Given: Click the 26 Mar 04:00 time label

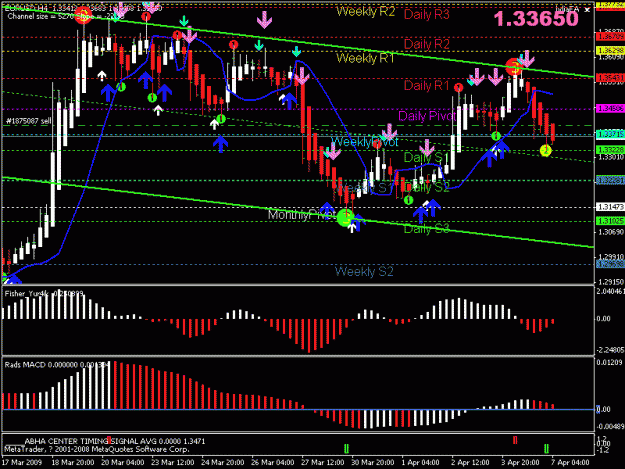Looking at the screenshot, I should click(x=272, y=463).
